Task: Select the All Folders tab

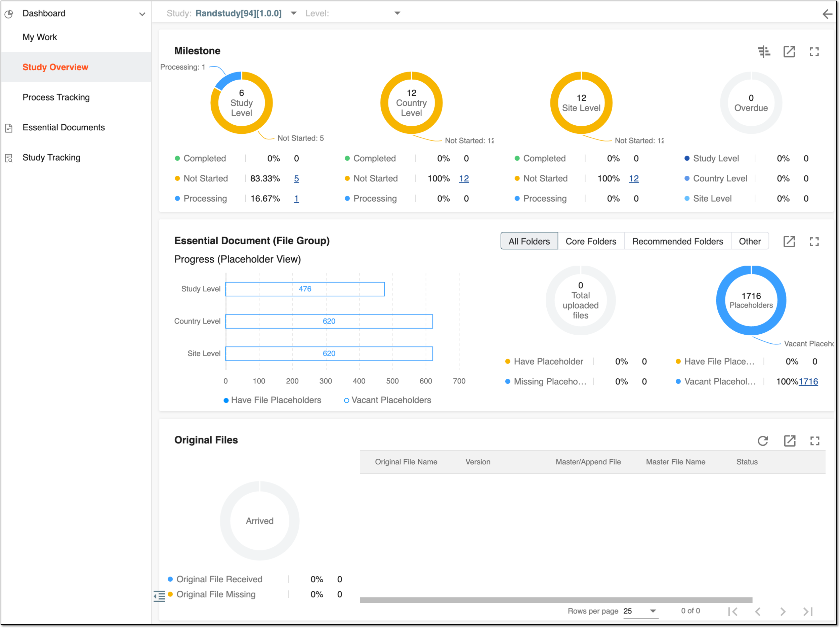Action: (x=529, y=241)
